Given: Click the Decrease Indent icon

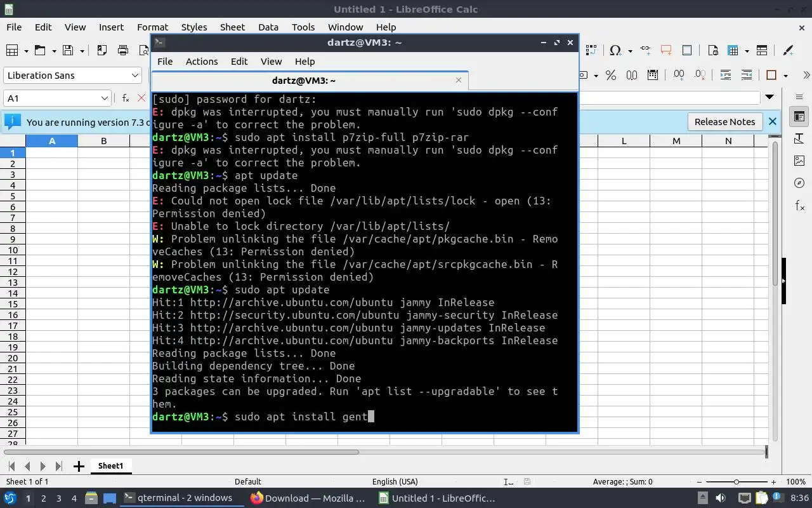Looking at the screenshot, I should tap(747, 76).
